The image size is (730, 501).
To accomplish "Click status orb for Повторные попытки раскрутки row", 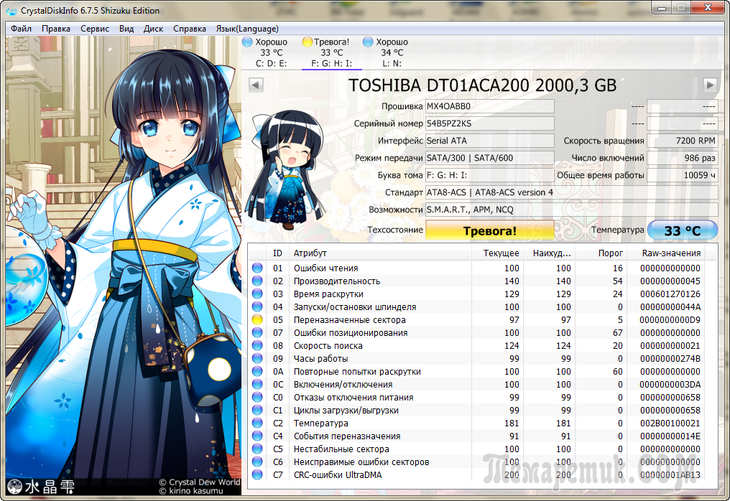I will 257,372.
